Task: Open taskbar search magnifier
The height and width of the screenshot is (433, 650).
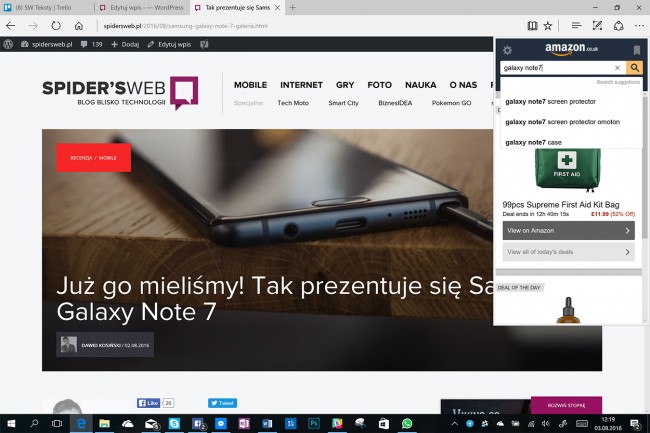Action: point(34,423)
